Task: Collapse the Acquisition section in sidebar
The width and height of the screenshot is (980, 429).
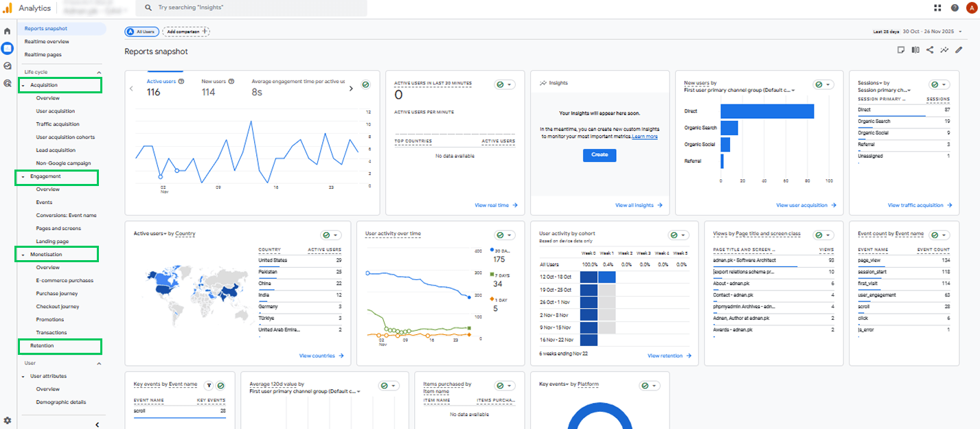Action: (23, 85)
